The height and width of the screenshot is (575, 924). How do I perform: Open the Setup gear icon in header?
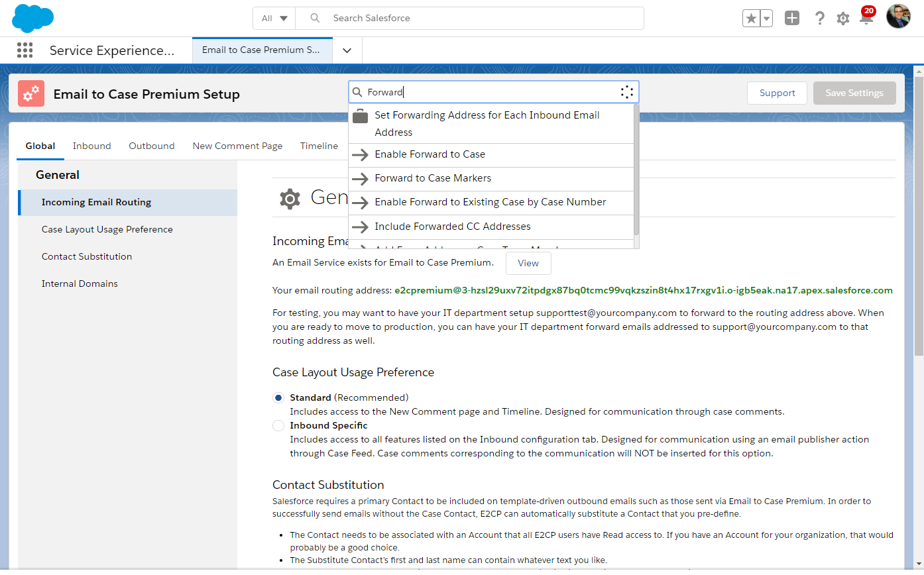click(842, 19)
